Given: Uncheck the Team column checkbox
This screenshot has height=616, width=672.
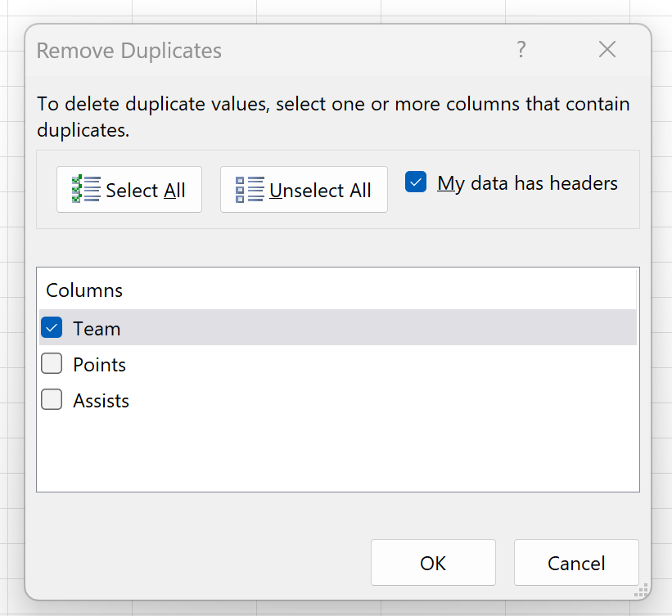Looking at the screenshot, I should click(x=51, y=327).
